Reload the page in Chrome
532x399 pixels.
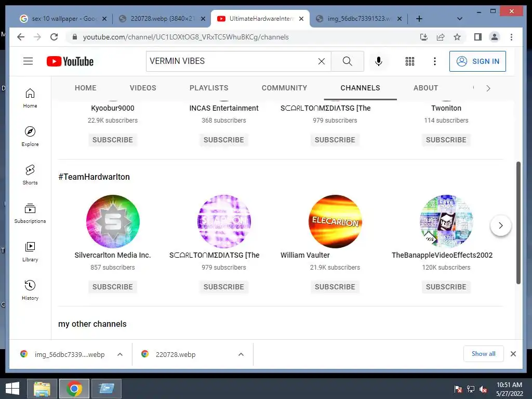(x=54, y=37)
